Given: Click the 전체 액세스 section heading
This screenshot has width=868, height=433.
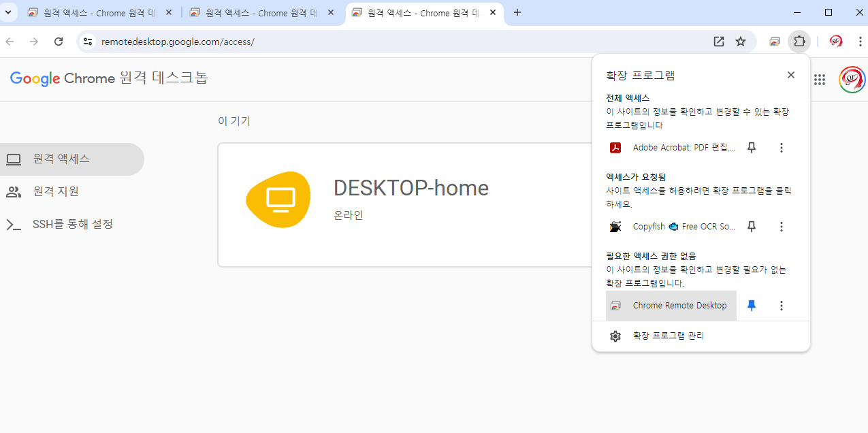Looking at the screenshot, I should click(628, 98).
